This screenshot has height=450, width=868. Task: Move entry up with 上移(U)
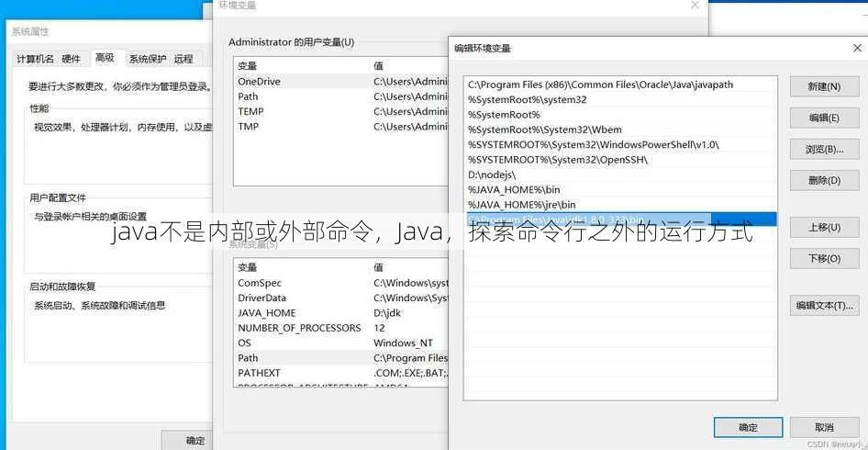pyautogui.click(x=824, y=227)
